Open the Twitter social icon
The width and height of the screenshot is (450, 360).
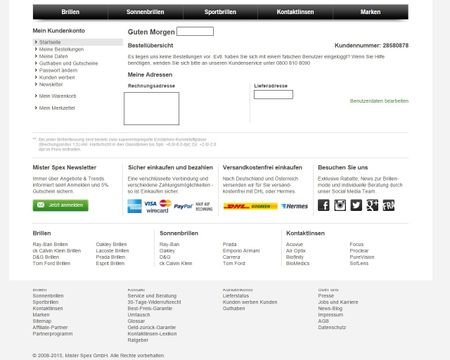click(356, 205)
